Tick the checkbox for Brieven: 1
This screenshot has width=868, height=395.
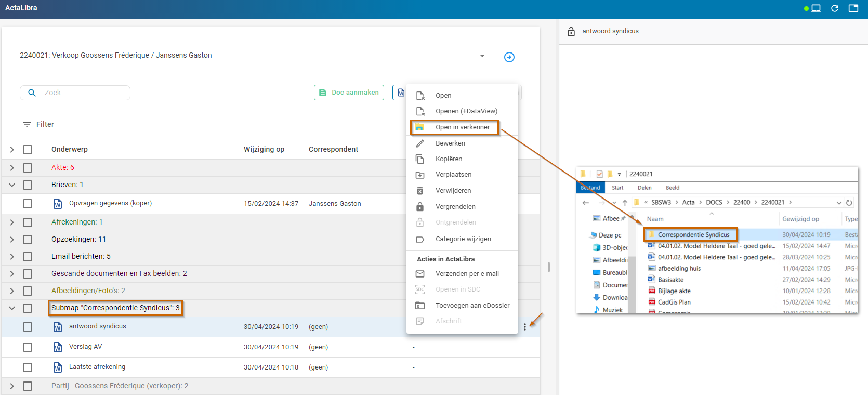click(x=28, y=185)
